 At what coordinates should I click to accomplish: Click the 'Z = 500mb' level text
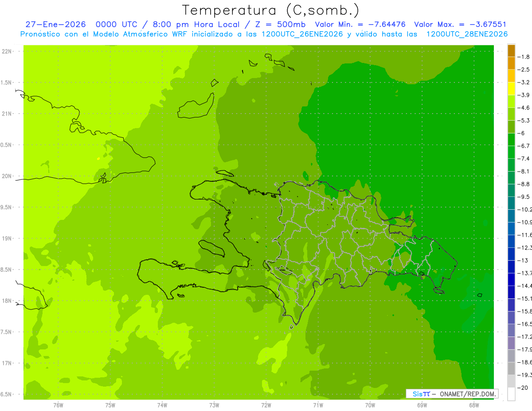[280, 24]
